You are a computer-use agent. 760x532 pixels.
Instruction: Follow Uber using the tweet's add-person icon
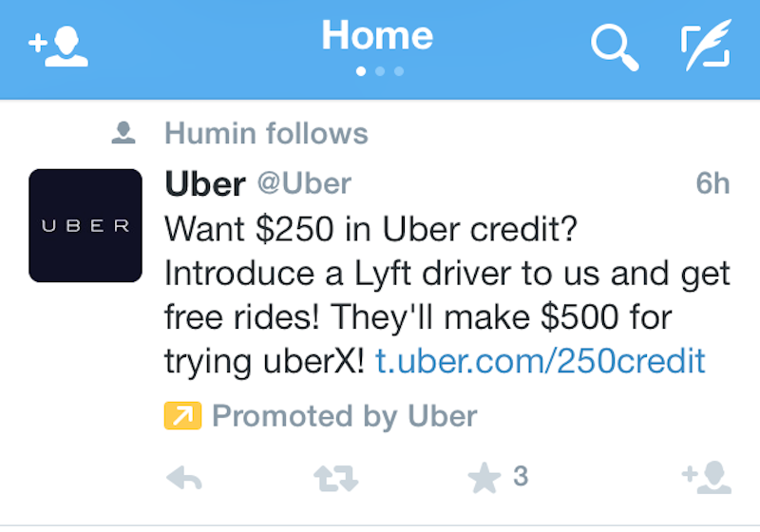(707, 478)
